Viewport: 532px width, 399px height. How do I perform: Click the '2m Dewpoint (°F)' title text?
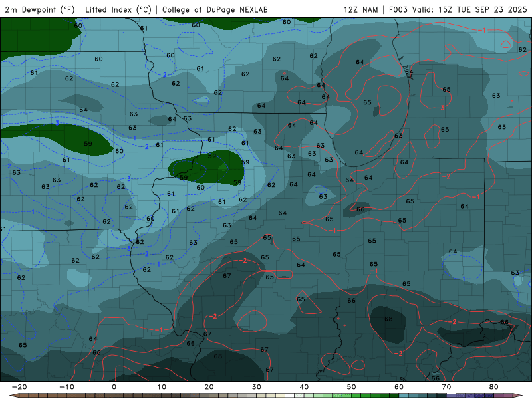click(40, 9)
